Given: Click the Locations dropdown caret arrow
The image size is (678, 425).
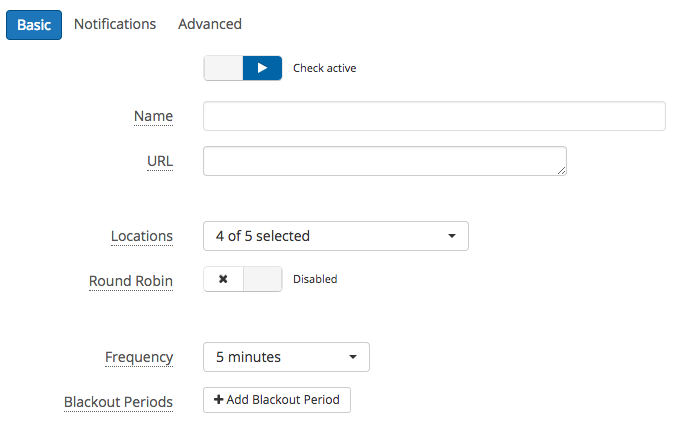Looking at the screenshot, I should 452,236.
